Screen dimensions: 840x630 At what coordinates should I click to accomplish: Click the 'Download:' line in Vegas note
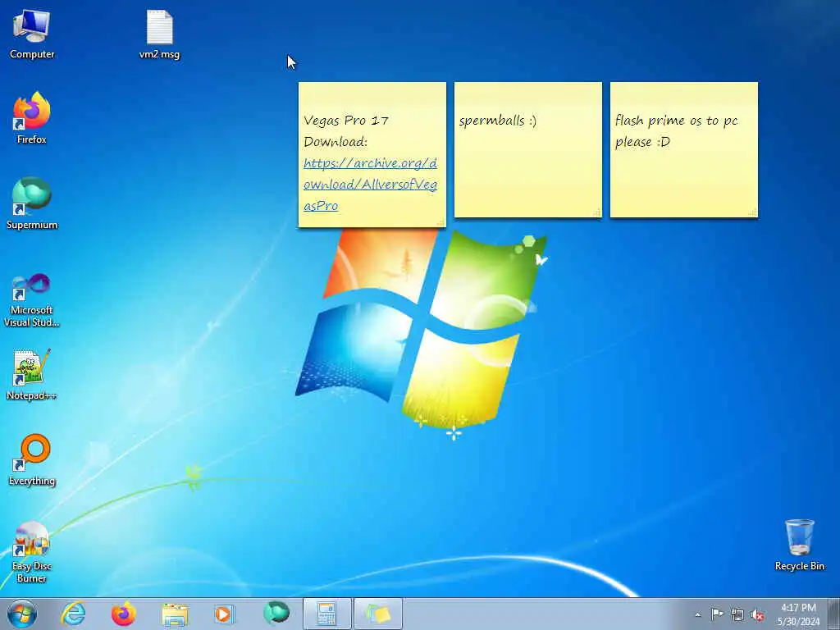336,141
